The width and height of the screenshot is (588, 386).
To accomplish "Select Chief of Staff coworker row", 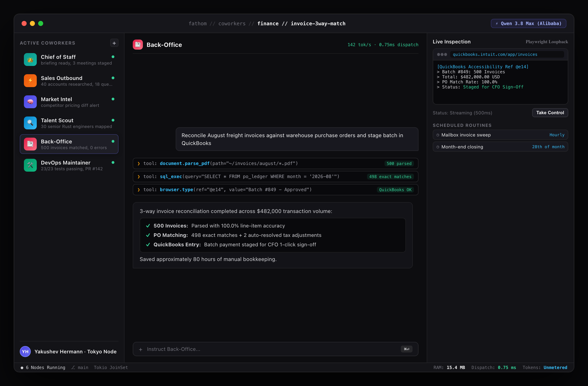I will [x=69, y=60].
